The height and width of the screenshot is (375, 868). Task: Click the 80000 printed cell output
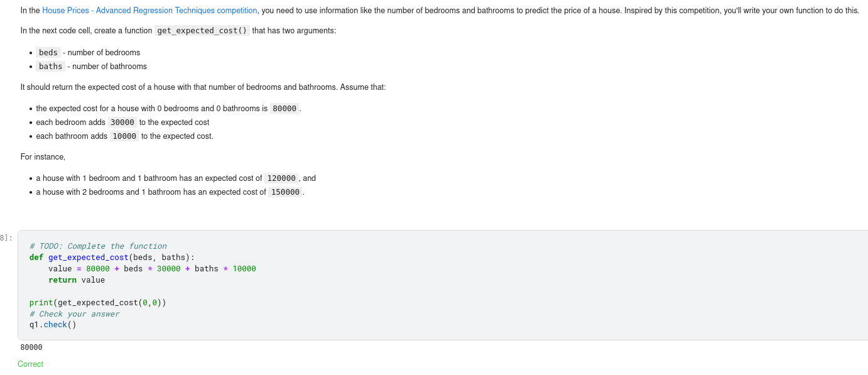pyautogui.click(x=31, y=347)
